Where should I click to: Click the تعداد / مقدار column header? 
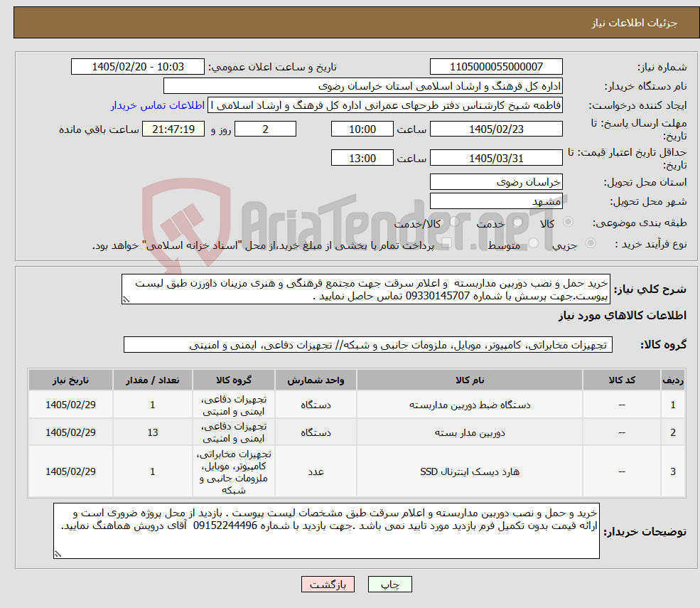click(x=153, y=380)
